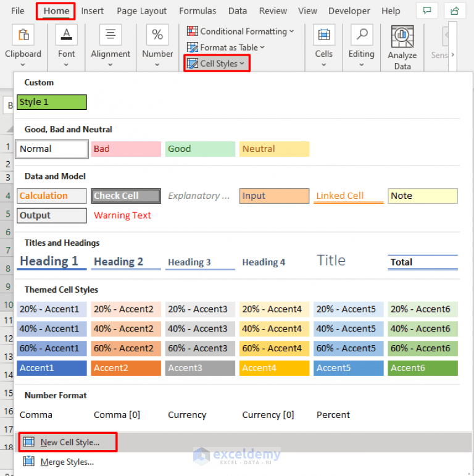Click the Format as Table icon
474x476 pixels.
[x=193, y=47]
